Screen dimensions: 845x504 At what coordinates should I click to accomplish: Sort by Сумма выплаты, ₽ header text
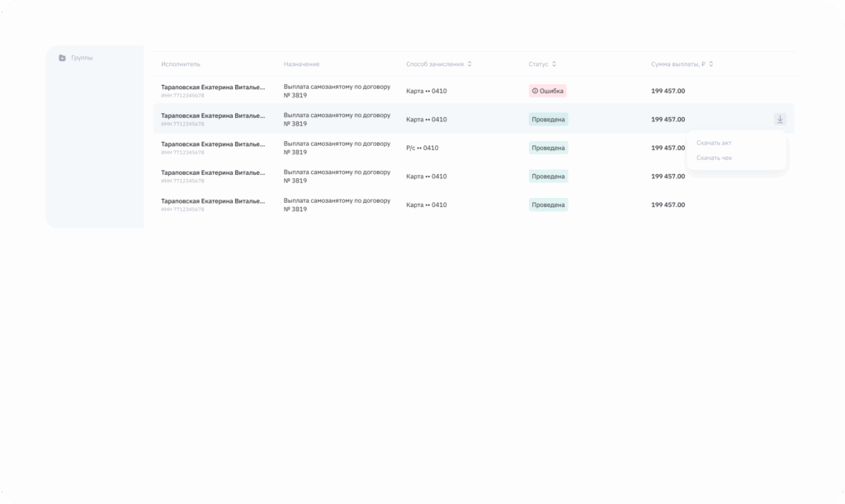(677, 64)
